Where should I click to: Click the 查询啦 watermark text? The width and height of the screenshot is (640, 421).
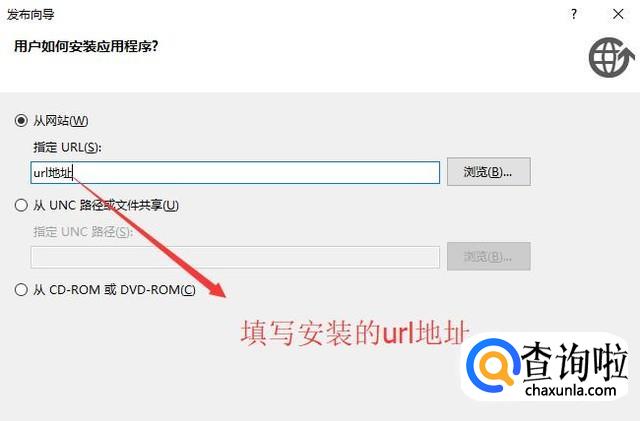click(574, 361)
